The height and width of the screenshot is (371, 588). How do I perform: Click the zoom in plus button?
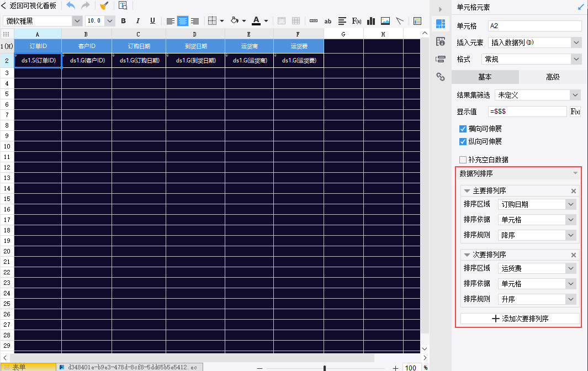(395, 368)
